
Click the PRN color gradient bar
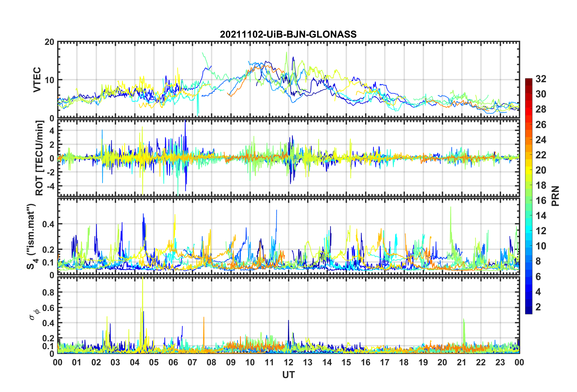tap(529, 196)
